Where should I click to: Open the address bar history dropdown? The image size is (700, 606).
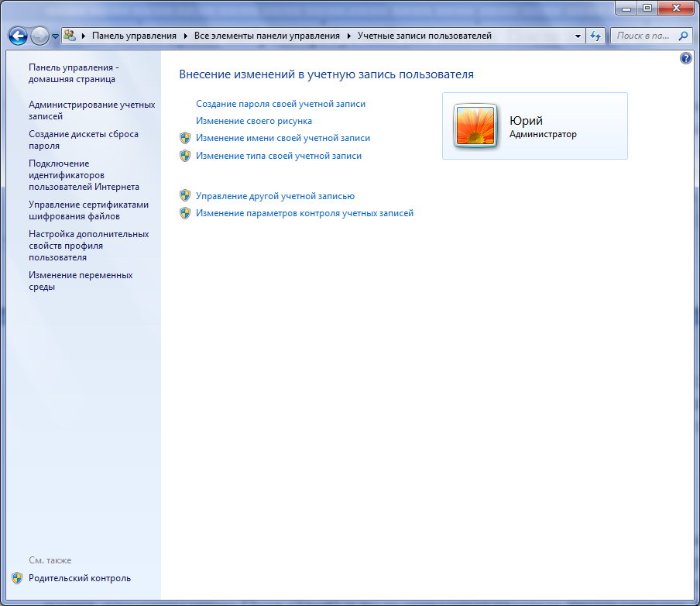[578, 36]
